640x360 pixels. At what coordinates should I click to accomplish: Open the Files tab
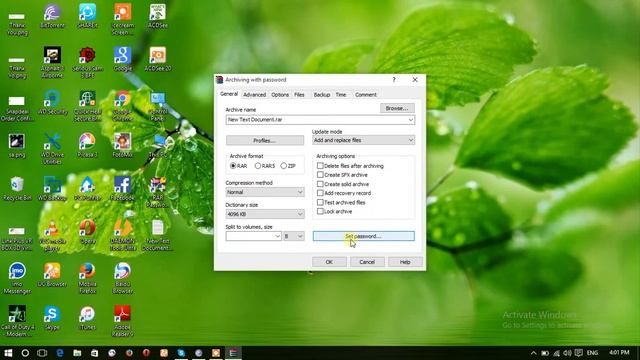300,95
